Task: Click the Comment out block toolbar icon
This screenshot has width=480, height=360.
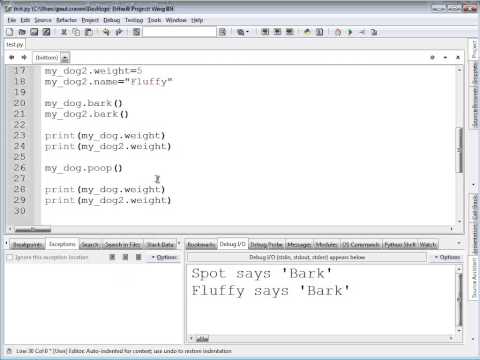Action: [290, 32]
